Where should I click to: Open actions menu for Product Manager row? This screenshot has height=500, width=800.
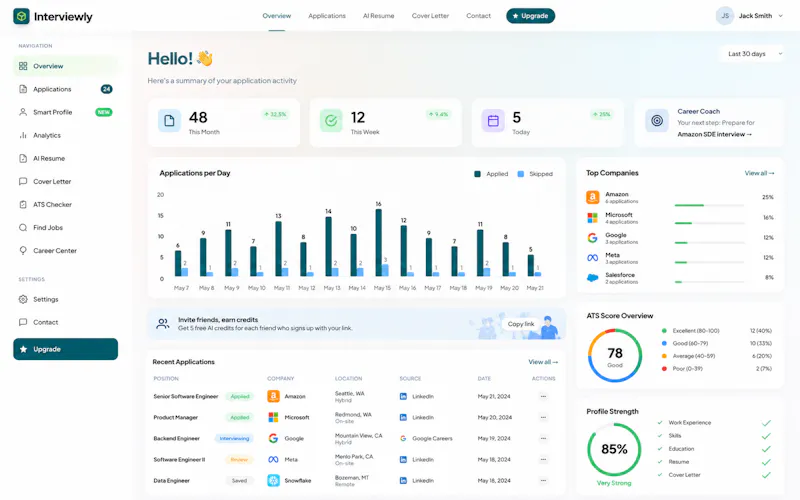point(543,417)
